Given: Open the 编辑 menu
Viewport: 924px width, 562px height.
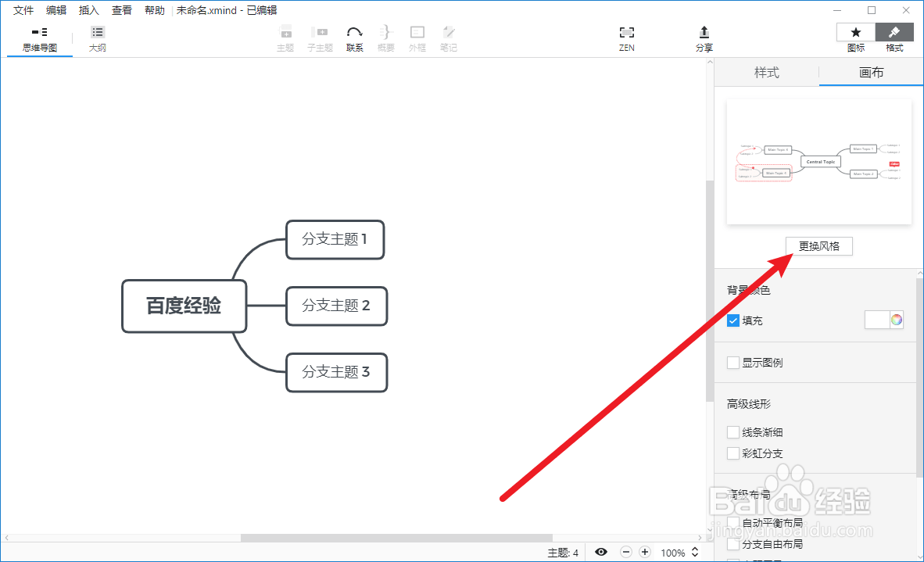Looking at the screenshot, I should 56,10.
